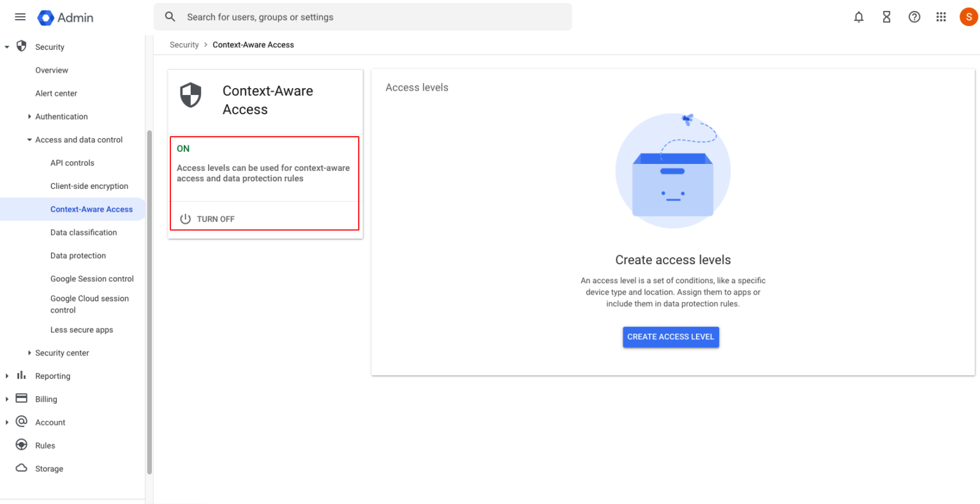Click the green ON status text

183,149
